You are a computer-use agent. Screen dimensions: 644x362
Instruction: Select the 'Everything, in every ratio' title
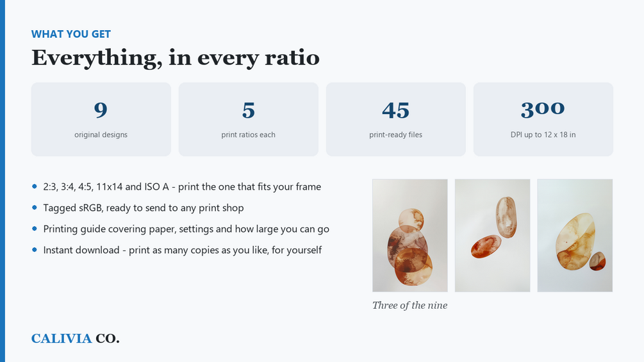[176, 58]
